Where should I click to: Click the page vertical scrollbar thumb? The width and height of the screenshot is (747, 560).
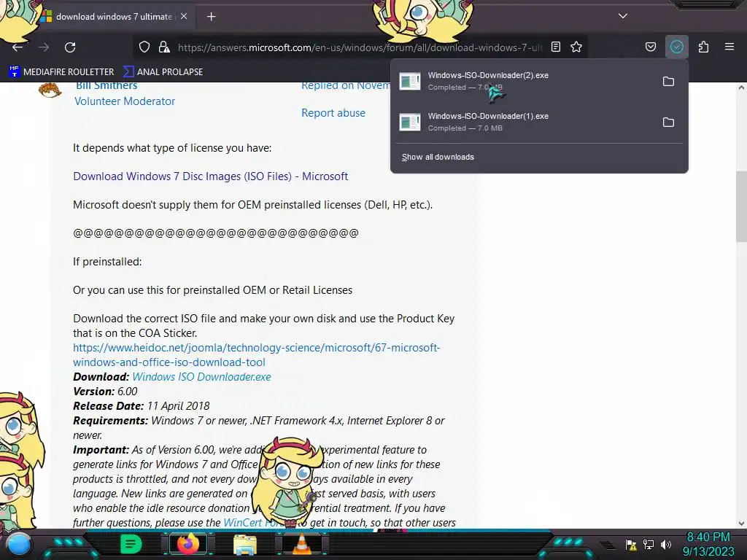[x=741, y=206]
